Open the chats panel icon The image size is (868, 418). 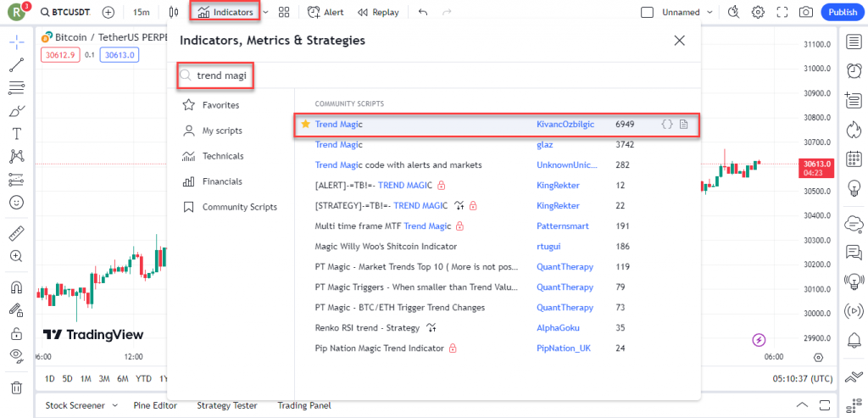(854, 253)
